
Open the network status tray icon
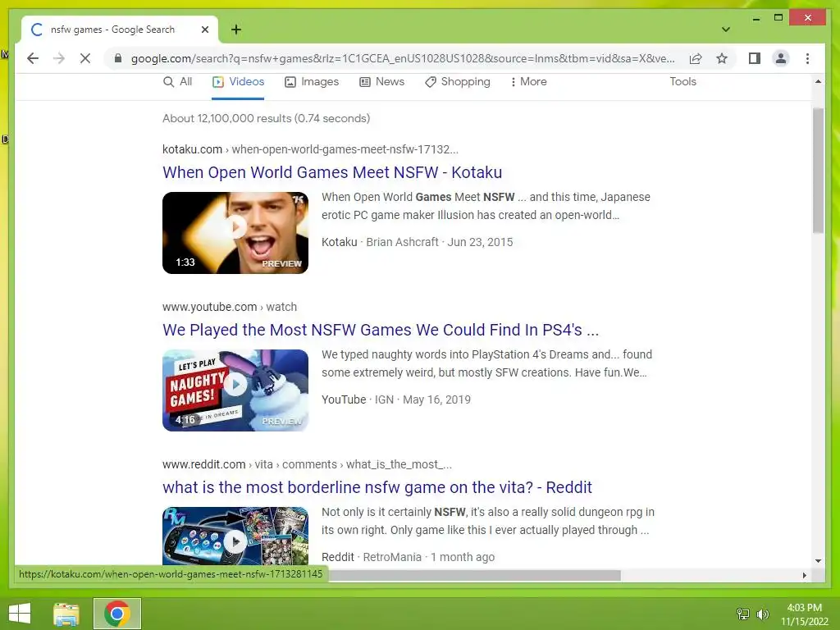pyautogui.click(x=742, y=614)
